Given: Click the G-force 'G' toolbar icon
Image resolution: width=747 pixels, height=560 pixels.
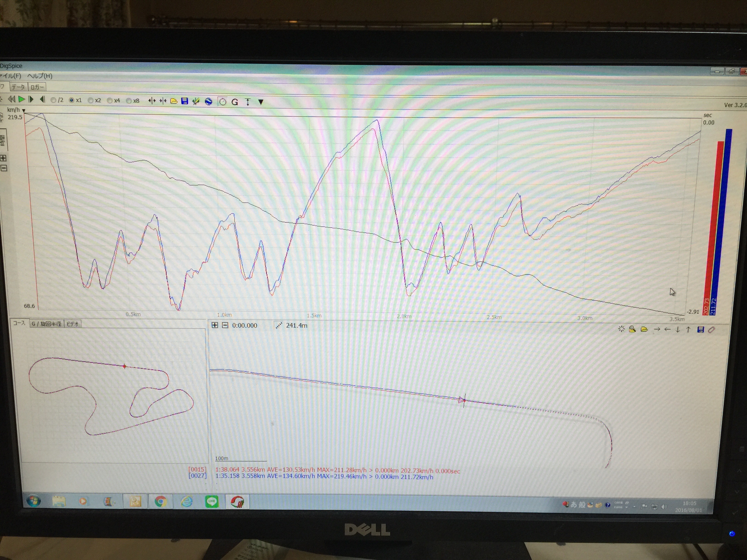Looking at the screenshot, I should (x=235, y=102).
